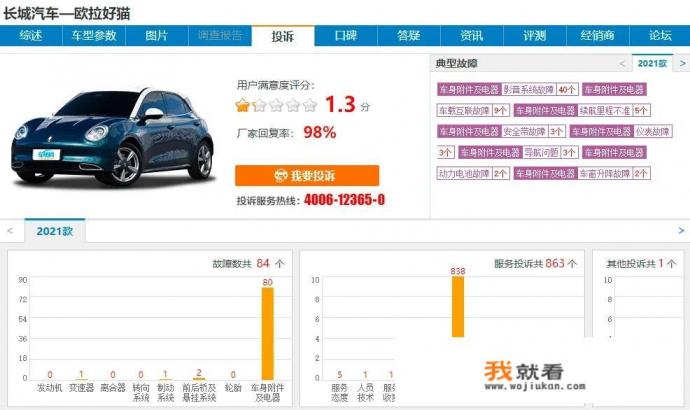This screenshot has height=410, width=690.
Task: Switch to the 车型参数 tab
Action: click(94, 36)
